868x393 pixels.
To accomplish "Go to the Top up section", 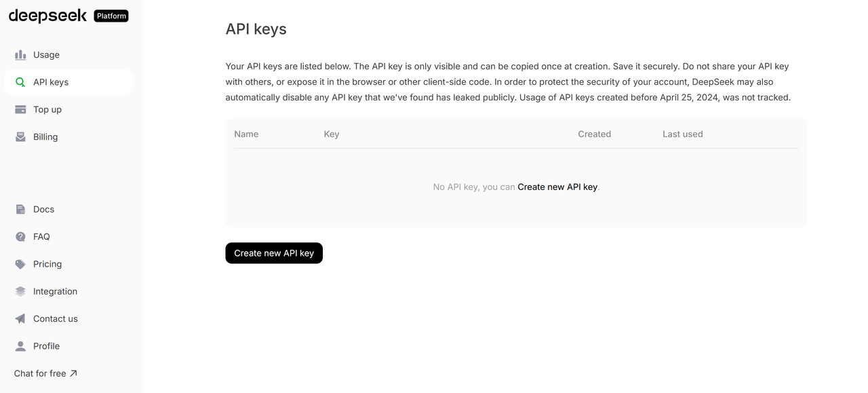I will point(47,109).
